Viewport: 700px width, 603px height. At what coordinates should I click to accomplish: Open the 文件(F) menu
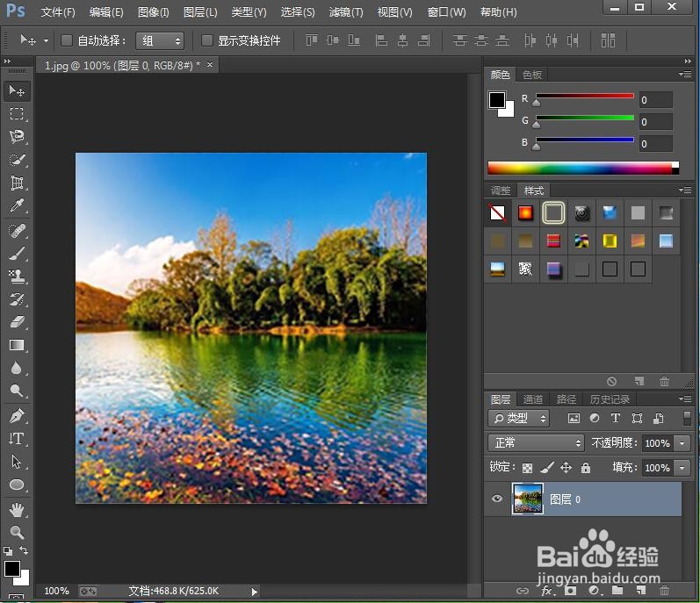tap(58, 12)
